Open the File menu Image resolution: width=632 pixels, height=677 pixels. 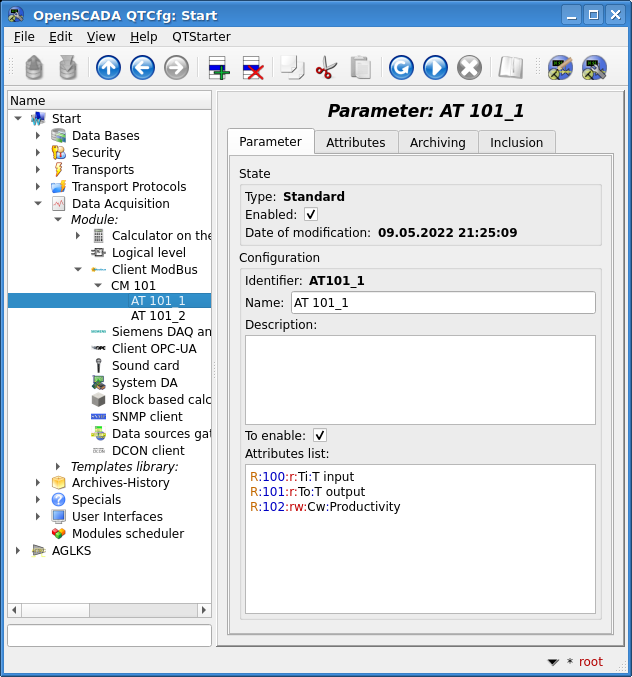tap(24, 37)
